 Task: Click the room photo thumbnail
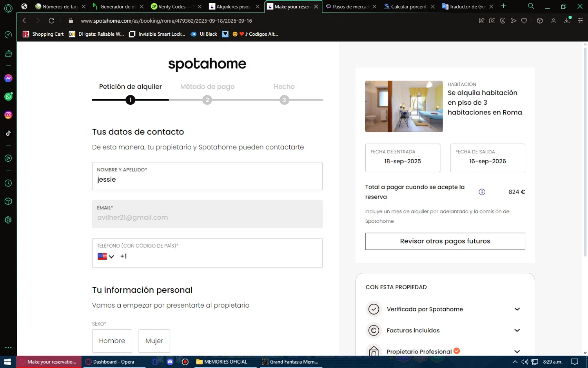click(x=404, y=106)
